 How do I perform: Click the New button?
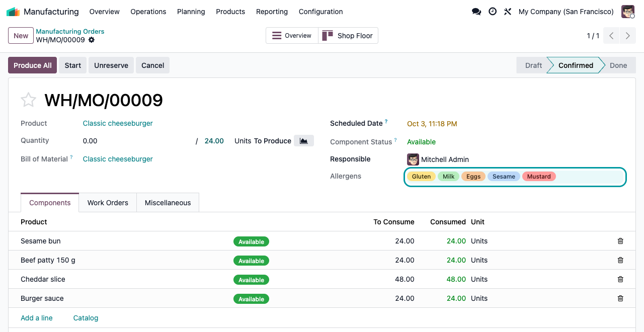(21, 36)
